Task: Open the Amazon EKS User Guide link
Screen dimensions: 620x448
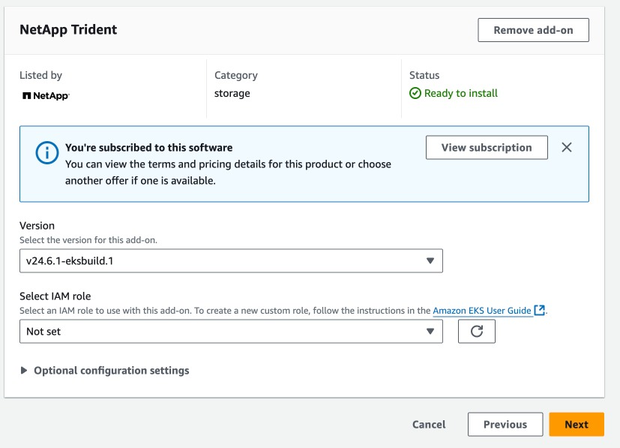Action: tap(482, 311)
